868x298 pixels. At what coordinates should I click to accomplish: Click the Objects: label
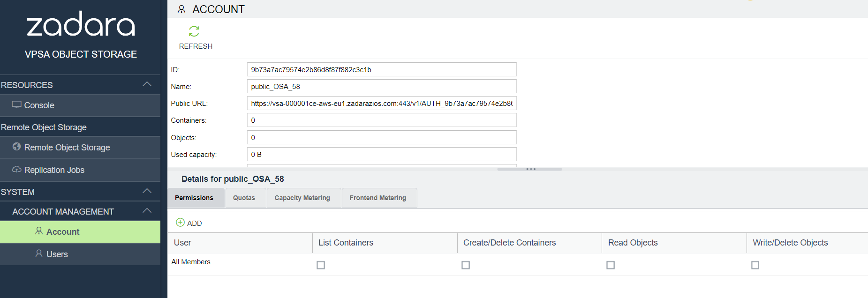click(x=183, y=138)
